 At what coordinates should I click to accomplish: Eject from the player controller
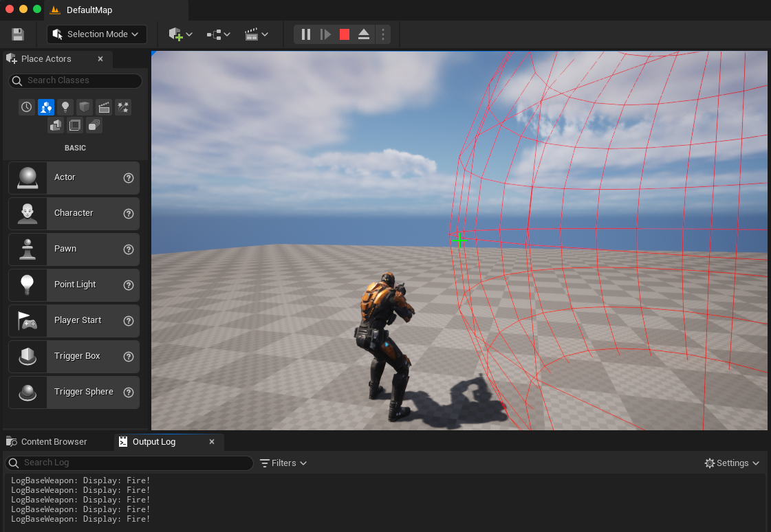(363, 34)
